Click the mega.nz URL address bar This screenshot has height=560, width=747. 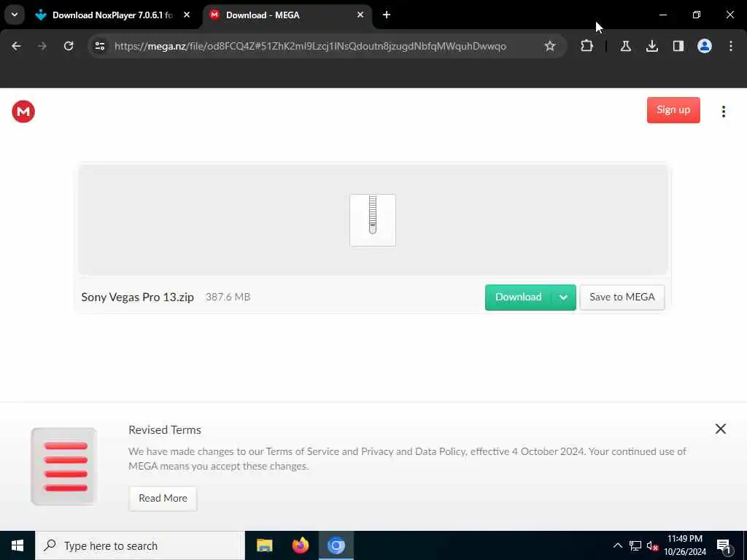[x=310, y=46]
